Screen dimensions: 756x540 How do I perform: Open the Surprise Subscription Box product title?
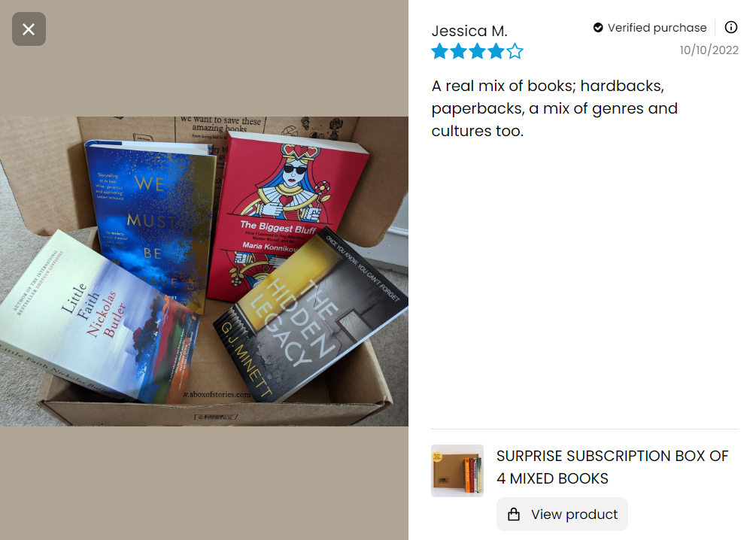(x=612, y=467)
